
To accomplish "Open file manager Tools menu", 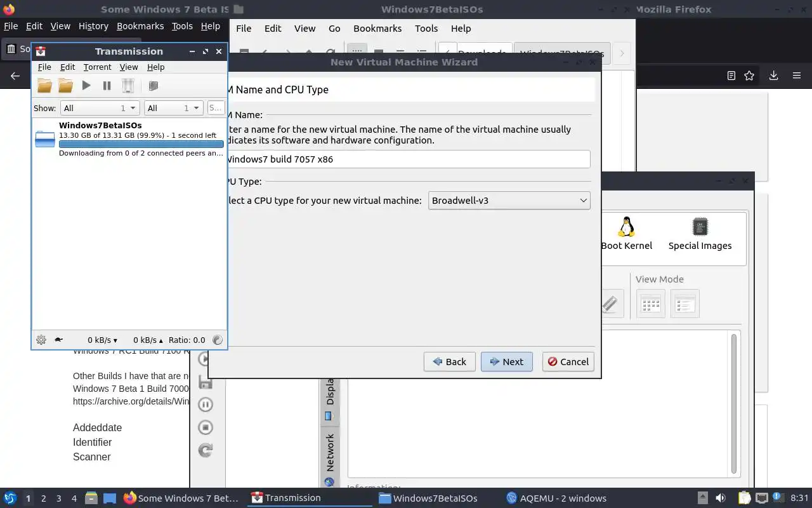I will click(426, 29).
